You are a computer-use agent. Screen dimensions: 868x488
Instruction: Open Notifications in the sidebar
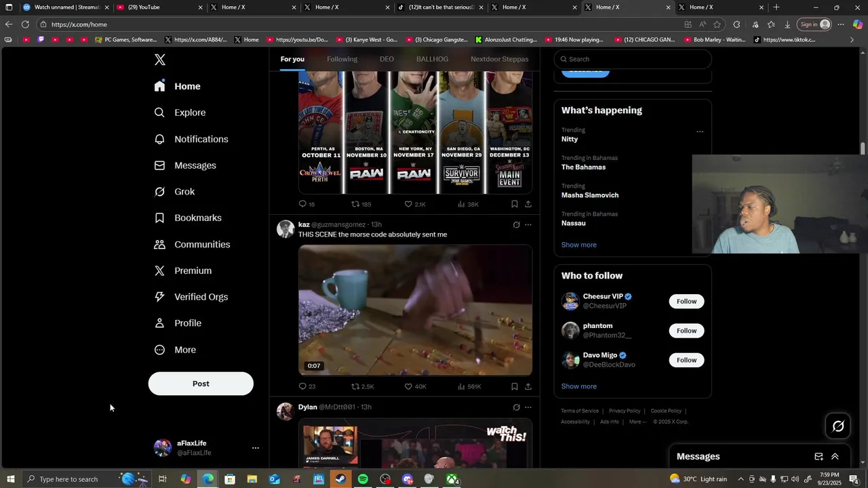point(191,139)
